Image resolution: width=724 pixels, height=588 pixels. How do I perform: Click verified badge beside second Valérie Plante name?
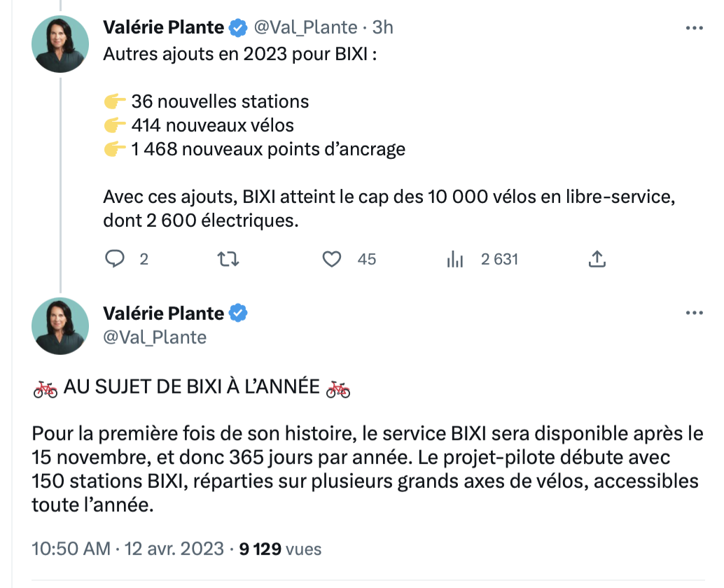coord(238,312)
